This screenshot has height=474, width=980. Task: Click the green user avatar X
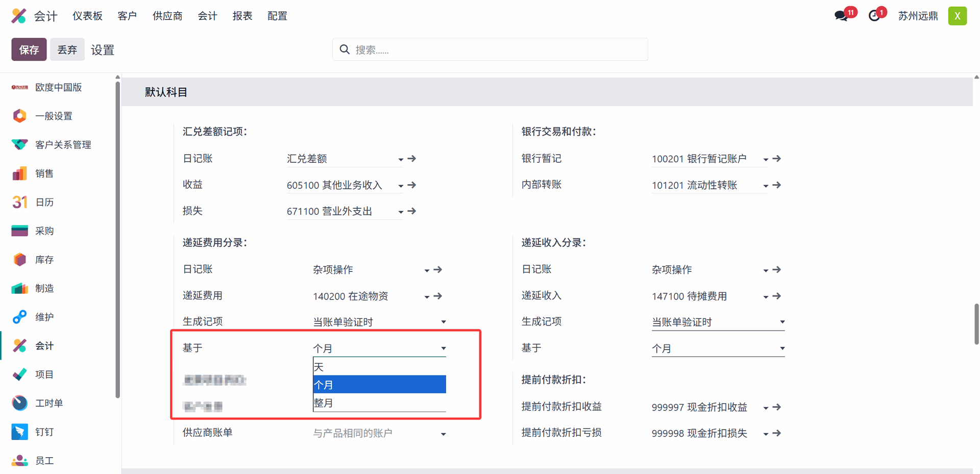(x=957, y=16)
